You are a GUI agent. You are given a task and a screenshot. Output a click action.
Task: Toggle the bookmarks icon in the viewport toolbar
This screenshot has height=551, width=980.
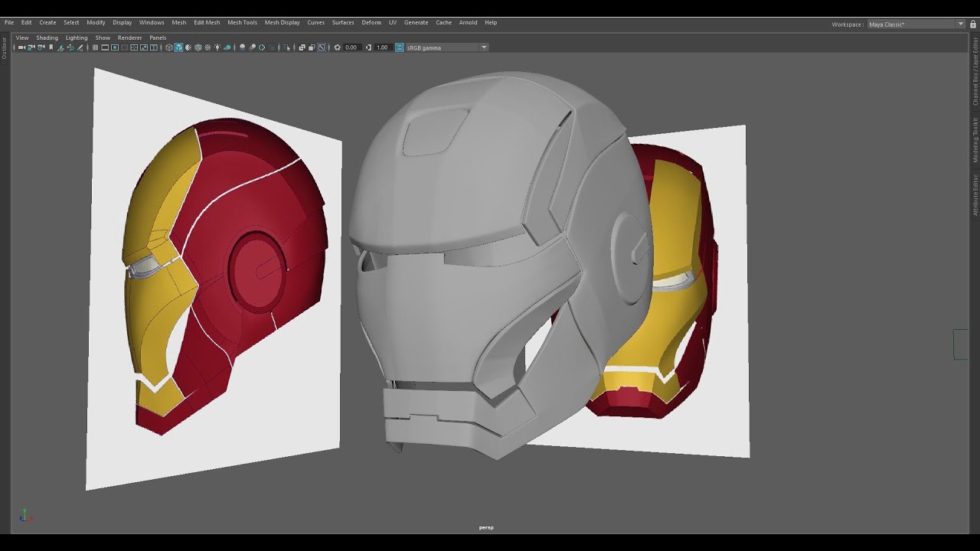(51, 47)
